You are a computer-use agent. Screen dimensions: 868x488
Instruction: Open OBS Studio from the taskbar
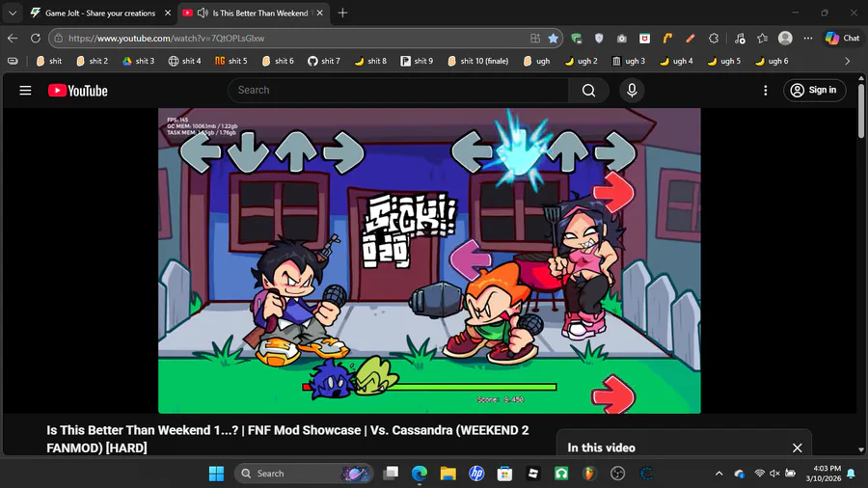(x=617, y=474)
